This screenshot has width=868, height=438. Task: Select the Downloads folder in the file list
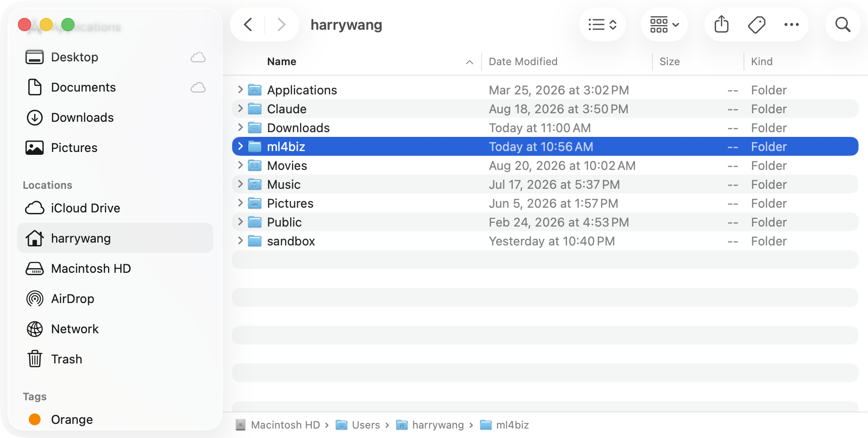pyautogui.click(x=545, y=127)
